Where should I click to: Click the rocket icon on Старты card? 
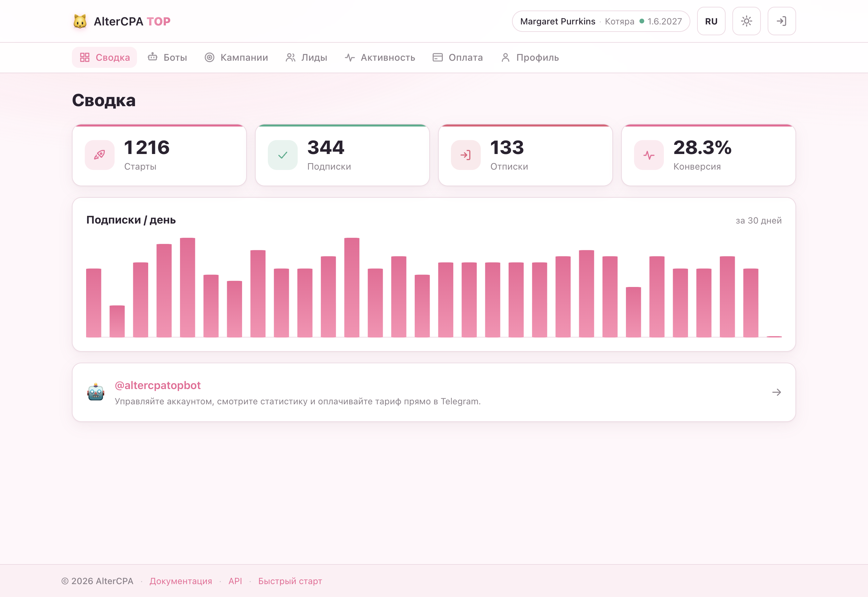tap(99, 155)
